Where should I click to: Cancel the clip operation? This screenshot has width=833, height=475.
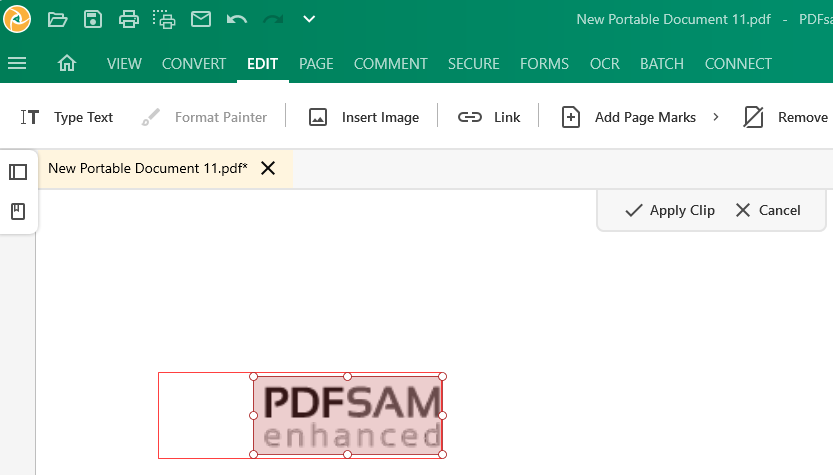768,210
